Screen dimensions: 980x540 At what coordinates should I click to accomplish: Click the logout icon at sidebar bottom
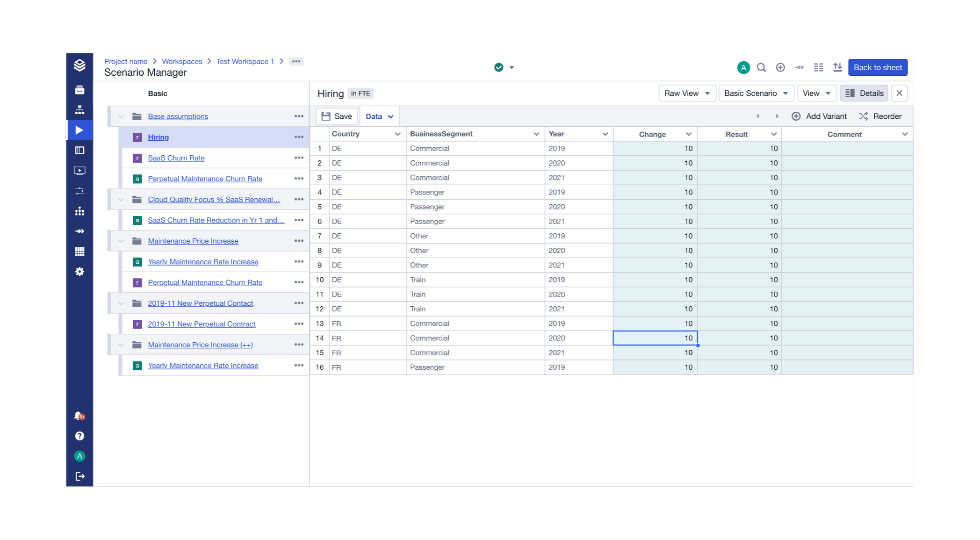pos(79,476)
